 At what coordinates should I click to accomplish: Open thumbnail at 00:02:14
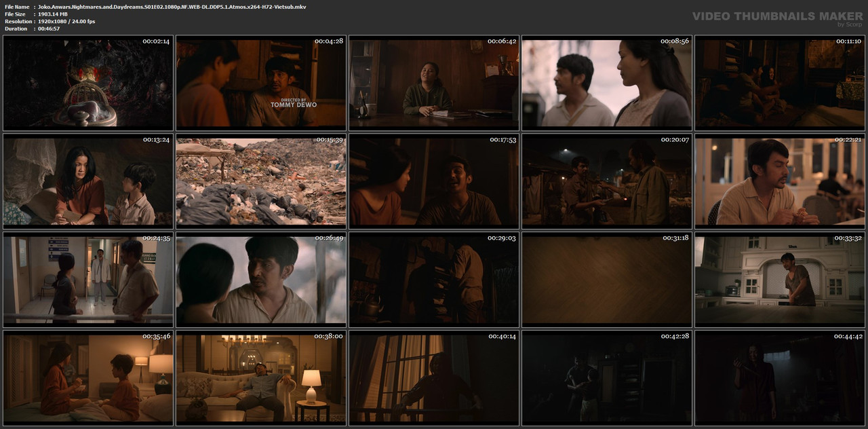pos(88,83)
